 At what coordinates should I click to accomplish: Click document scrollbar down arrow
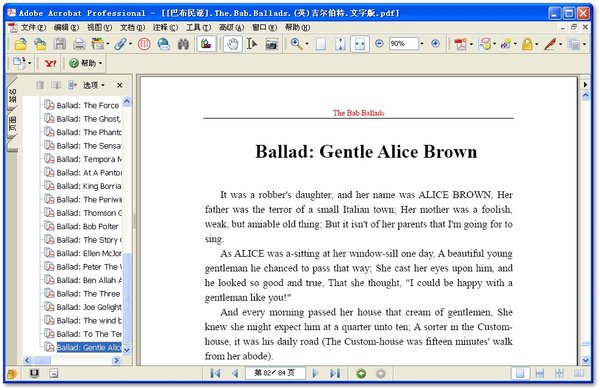coord(585,360)
